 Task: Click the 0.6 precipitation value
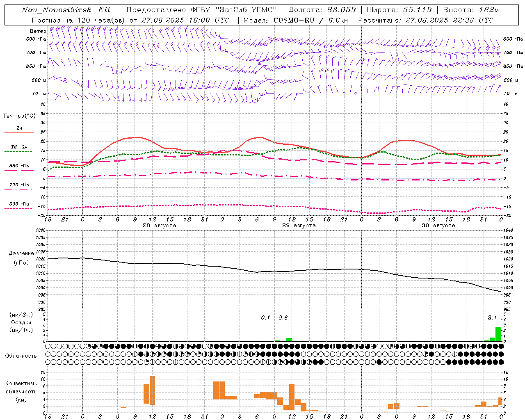[283, 317]
